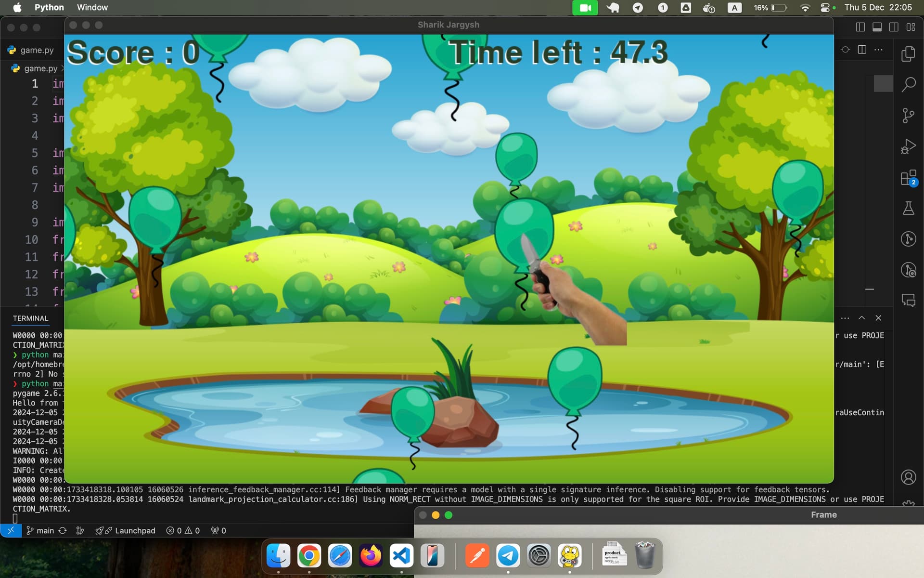Toggle the bottom panel layout button
This screenshot has width=924, height=578.
click(877, 27)
